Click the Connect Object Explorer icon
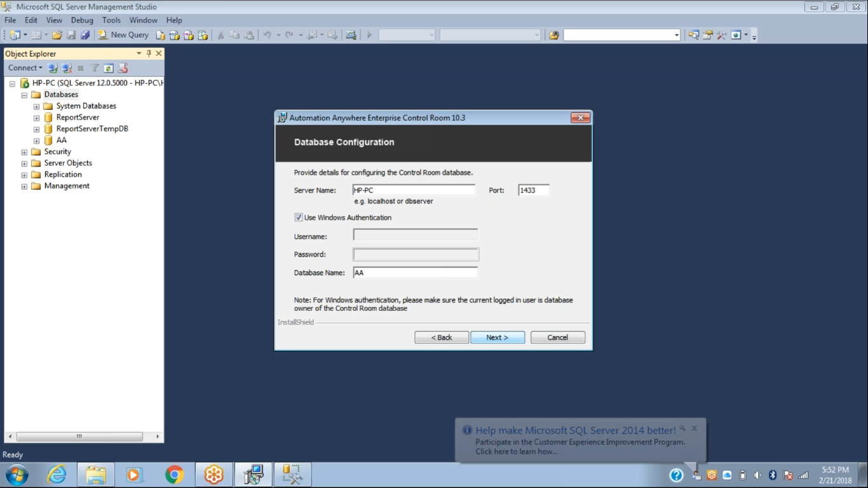 [x=53, y=68]
